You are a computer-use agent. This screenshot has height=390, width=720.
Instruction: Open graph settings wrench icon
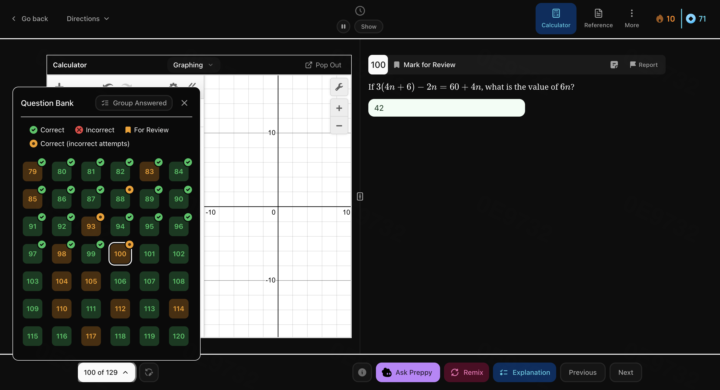click(339, 87)
